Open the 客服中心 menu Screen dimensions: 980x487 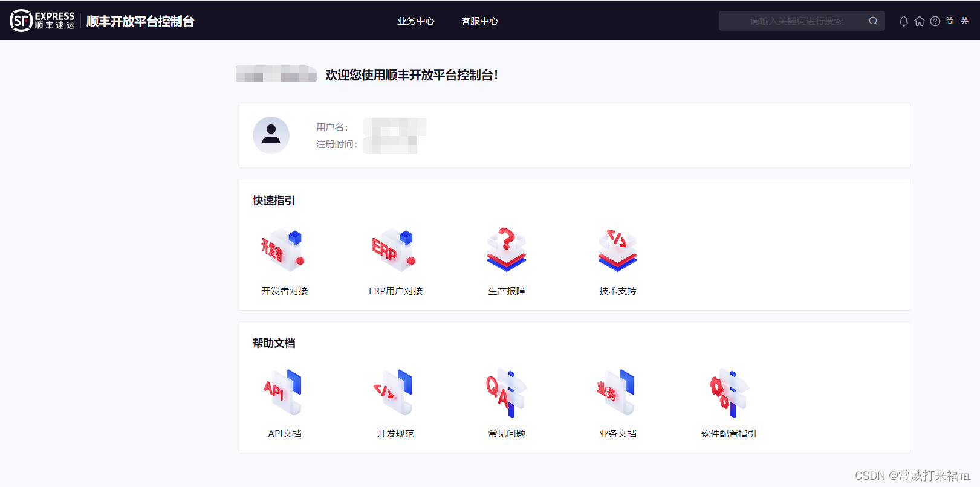[x=480, y=21]
